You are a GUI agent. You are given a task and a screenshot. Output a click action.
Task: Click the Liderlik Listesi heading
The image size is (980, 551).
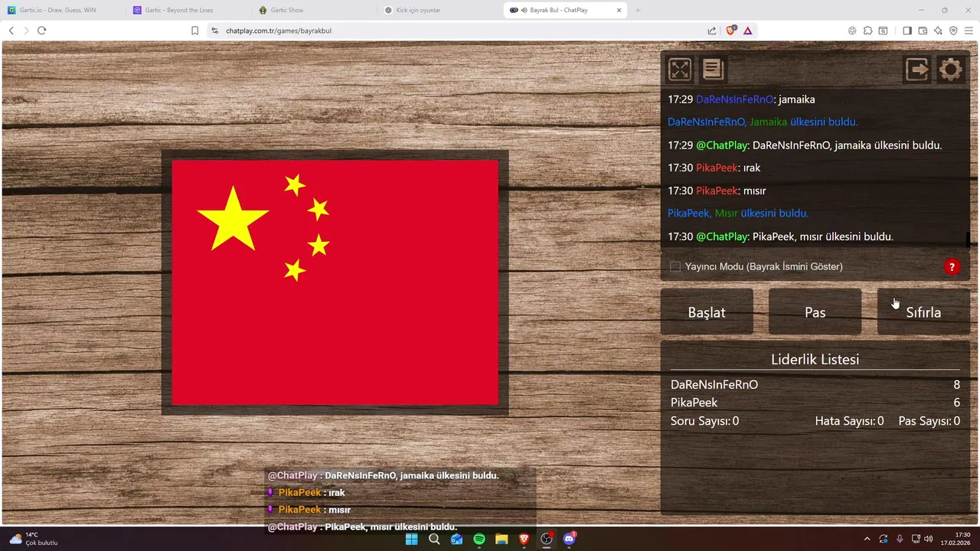[x=815, y=360]
